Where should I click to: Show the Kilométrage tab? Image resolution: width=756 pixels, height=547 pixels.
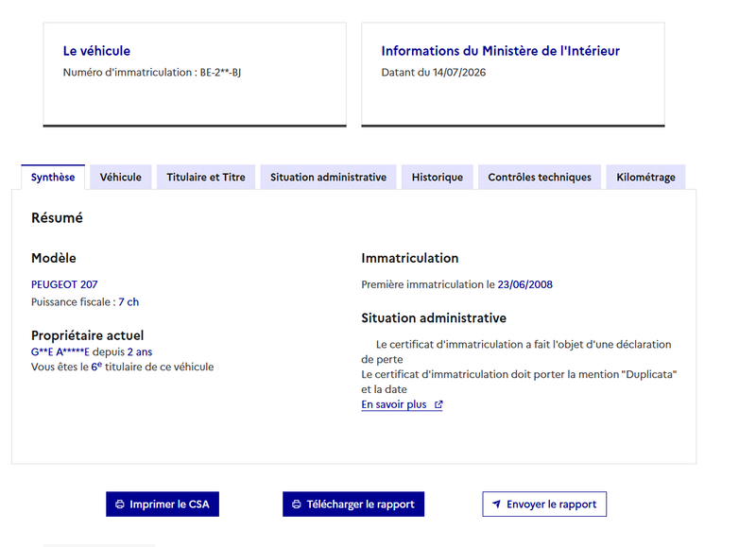[645, 177]
